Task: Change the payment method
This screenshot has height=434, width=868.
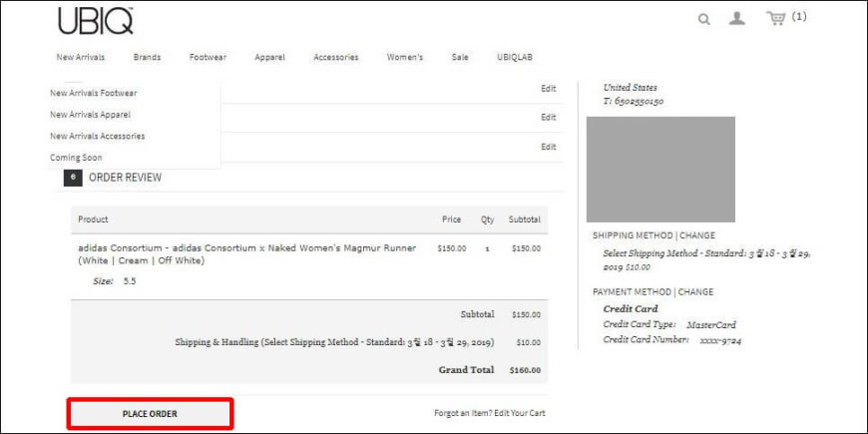Action: click(695, 291)
